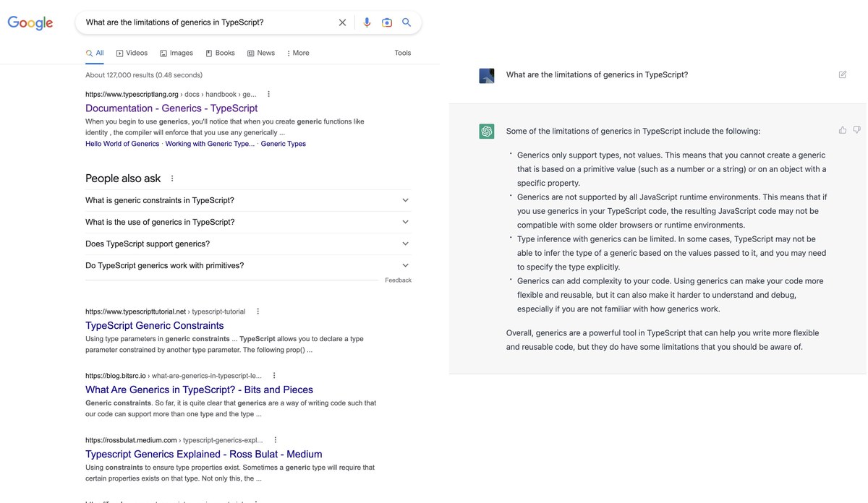This screenshot has width=868, height=503.
Task: Click the rossbulat.medium.com URL breadcrumb
Action: pyautogui.click(x=174, y=440)
